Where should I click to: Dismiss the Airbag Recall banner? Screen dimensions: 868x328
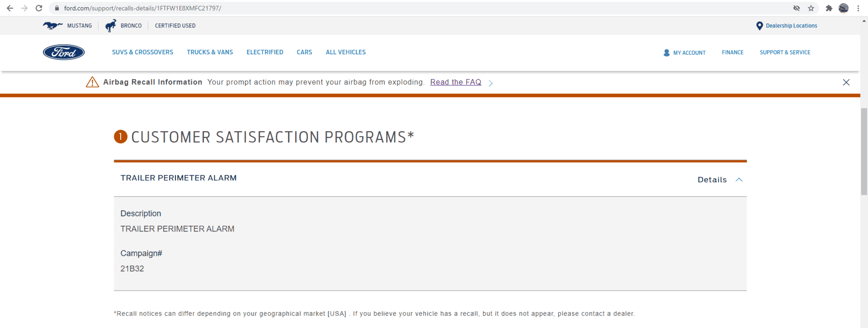click(x=846, y=82)
